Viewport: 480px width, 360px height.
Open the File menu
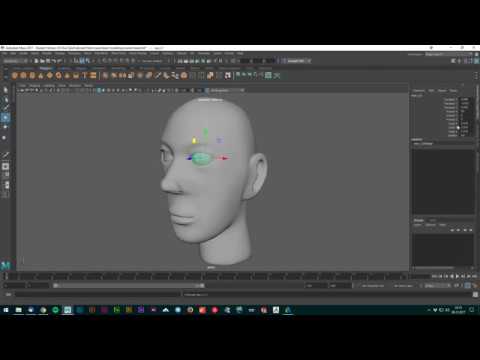5,53
